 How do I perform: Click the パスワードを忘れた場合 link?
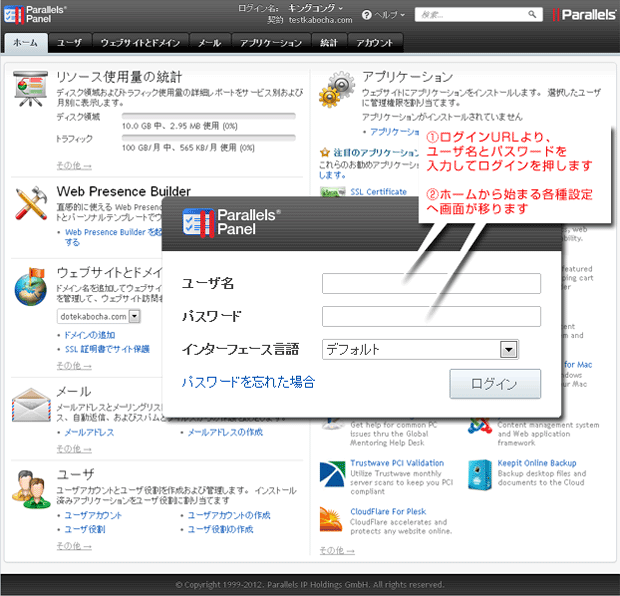click(248, 382)
